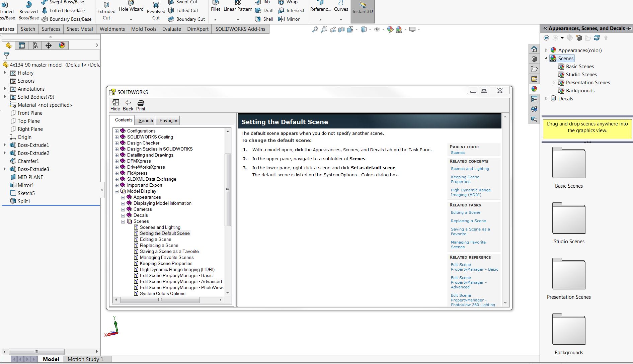
Task: Open the Studio Scenes folder thumbnail
Action: point(569,219)
